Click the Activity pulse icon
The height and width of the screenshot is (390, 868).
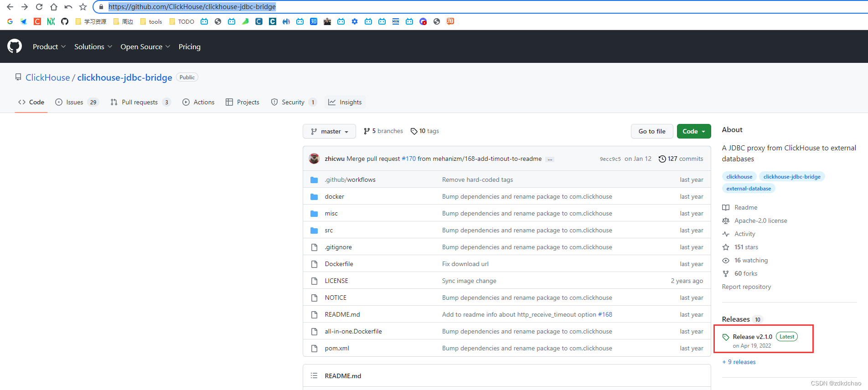pyautogui.click(x=726, y=234)
